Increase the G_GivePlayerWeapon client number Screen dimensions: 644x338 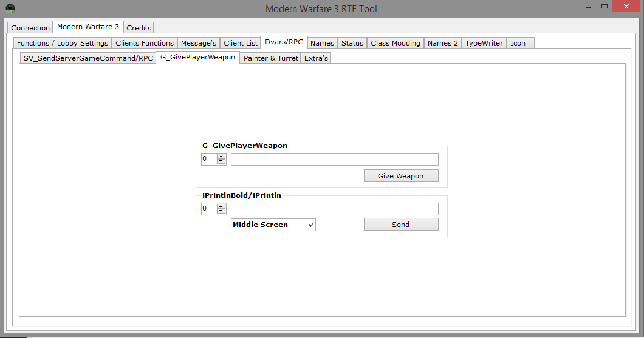point(221,157)
